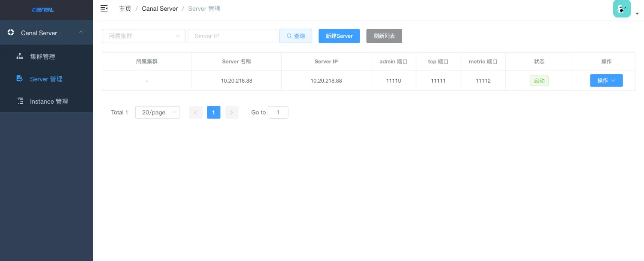The width and height of the screenshot is (644, 261).
Task: Click the Server IP column header
Action: (326, 61)
